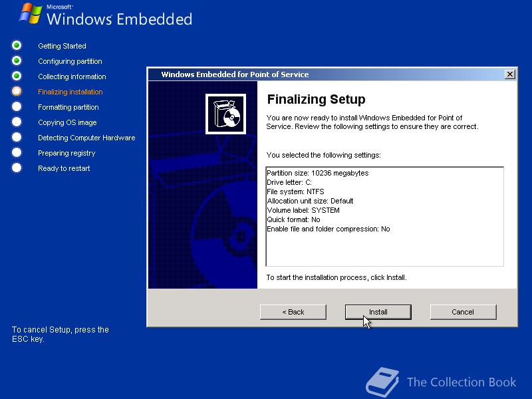Viewport: 532px width, 399px height.
Task: Click the 'Collecting information' step label
Action: coord(72,76)
